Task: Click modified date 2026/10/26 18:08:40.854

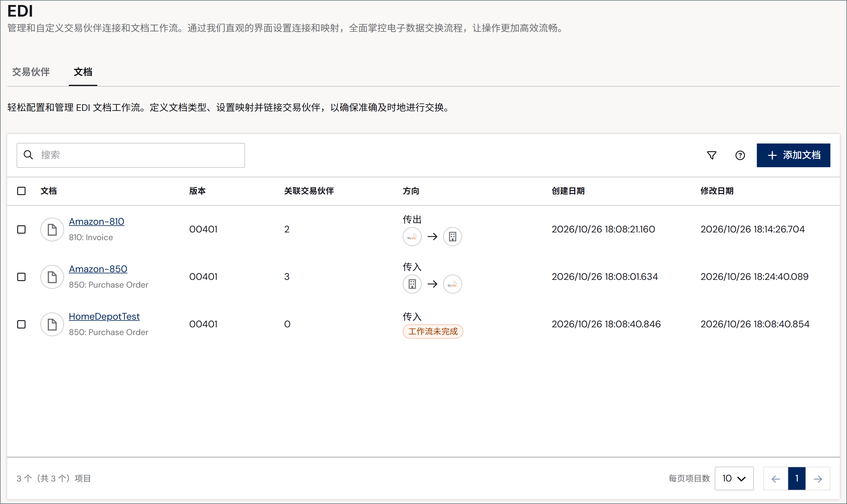Action: (755, 324)
